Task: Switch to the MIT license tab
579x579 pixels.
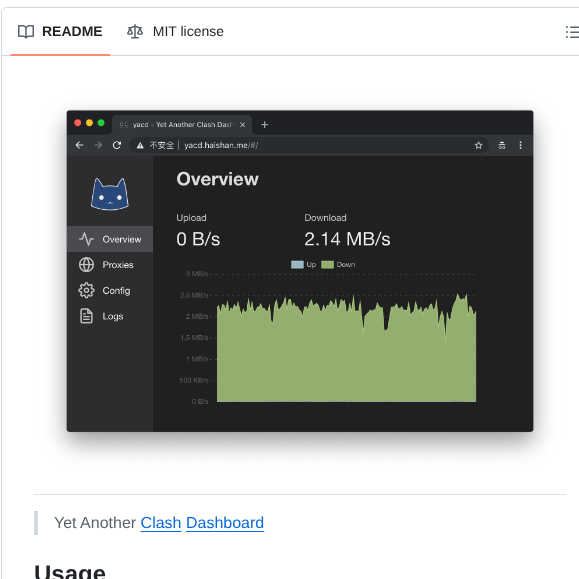Action: [175, 31]
